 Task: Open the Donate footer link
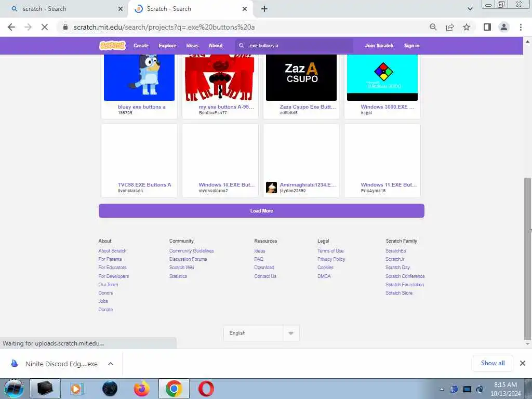click(x=105, y=310)
